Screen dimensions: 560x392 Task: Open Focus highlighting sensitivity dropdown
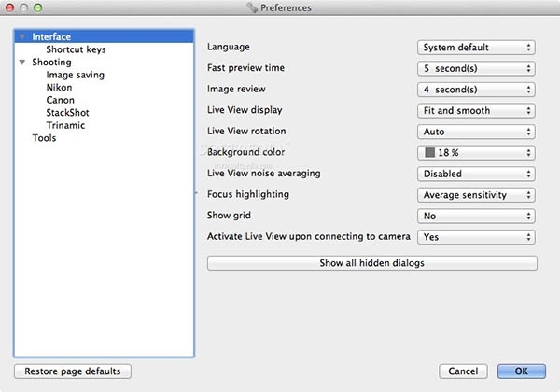475,195
